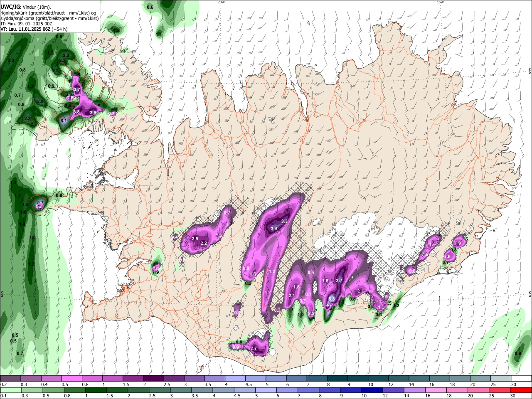Viewport: 532px width, 399px height.
Task: Click the 'VT: Lau. 11.01.2025 06Z (+54 h)' line
Action: click(x=34, y=29)
